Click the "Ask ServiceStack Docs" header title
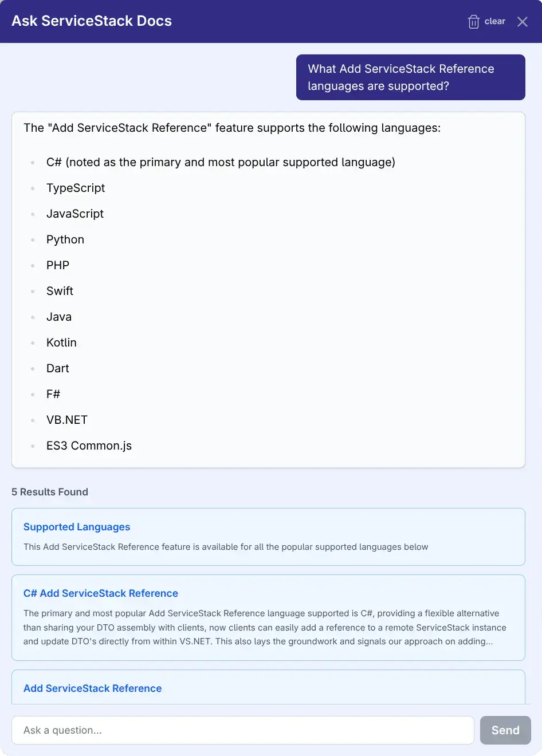 tap(92, 21)
